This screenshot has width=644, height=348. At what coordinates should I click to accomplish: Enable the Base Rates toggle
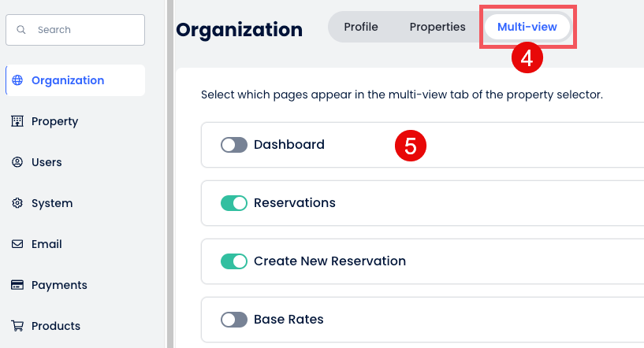234,320
